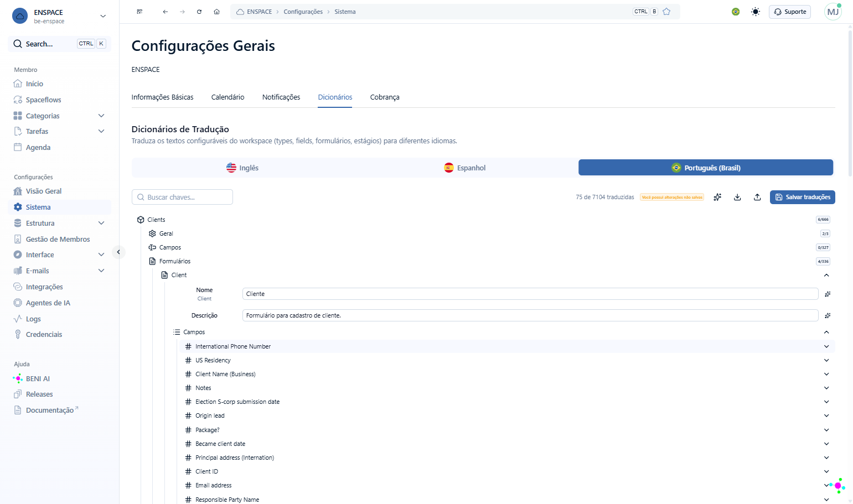Collapse the Campos list under Client
853x504 pixels.
click(826, 332)
